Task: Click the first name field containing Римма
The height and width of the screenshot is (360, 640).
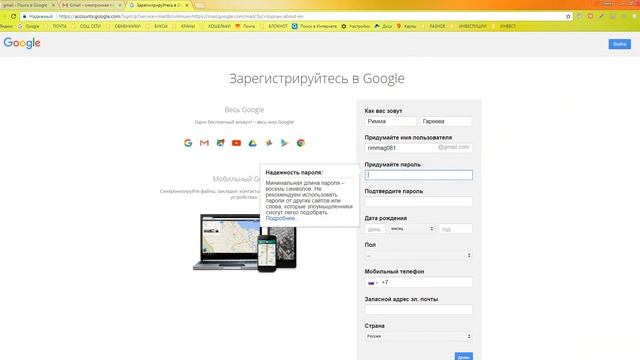Action: (x=390, y=121)
